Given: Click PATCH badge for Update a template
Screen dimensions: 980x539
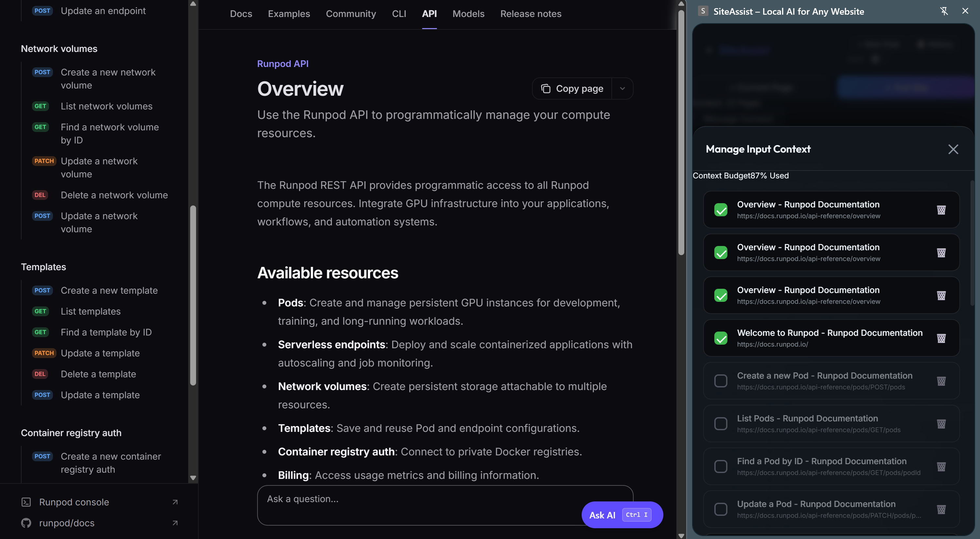Looking at the screenshot, I should click(x=44, y=353).
